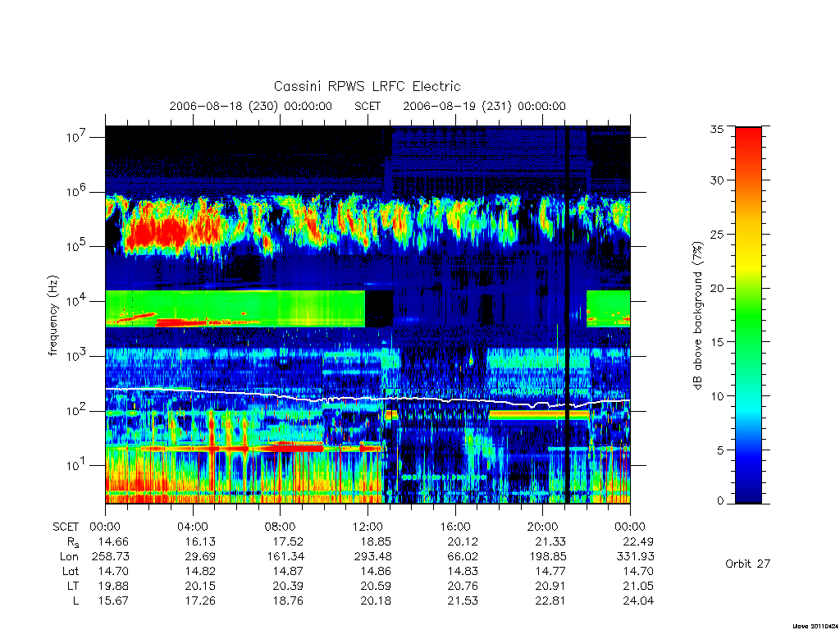Click the Lon value '29.69'
Screen dimensions: 840x630
pyautogui.click(x=200, y=557)
